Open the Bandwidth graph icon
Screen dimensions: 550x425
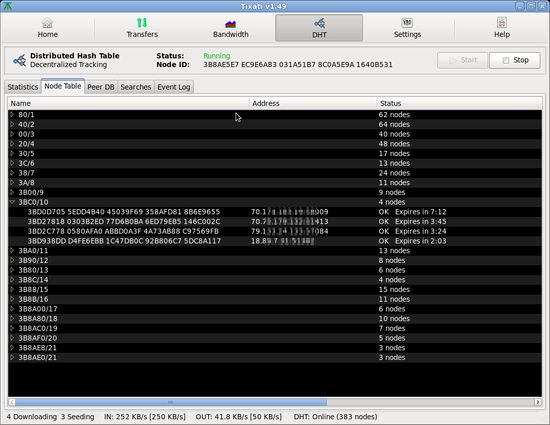pos(230,23)
